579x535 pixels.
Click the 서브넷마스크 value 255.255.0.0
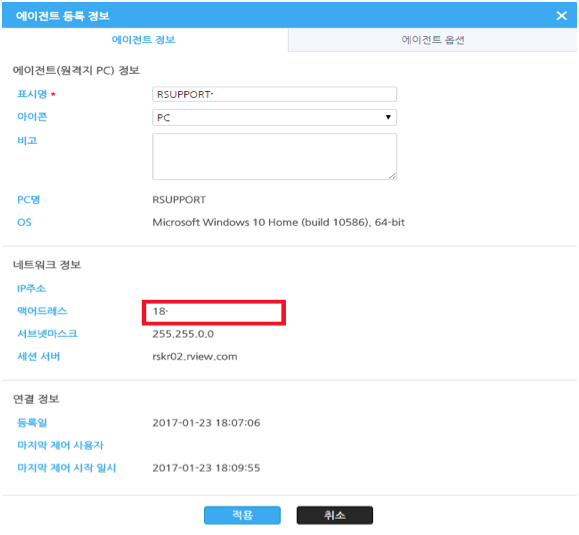tap(183, 334)
